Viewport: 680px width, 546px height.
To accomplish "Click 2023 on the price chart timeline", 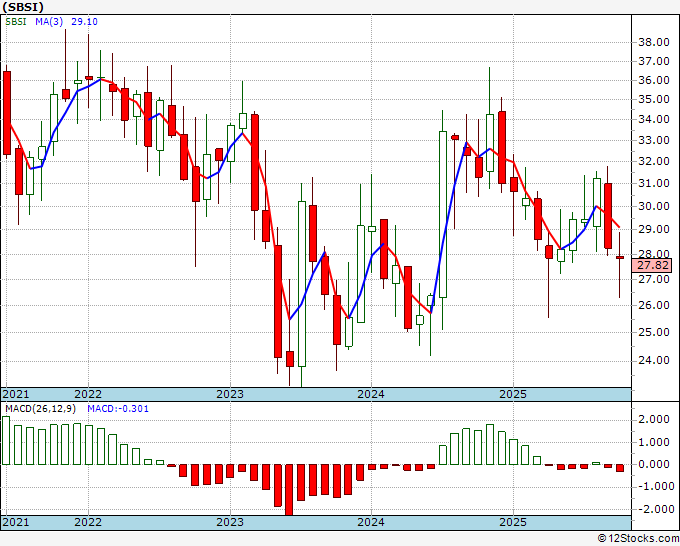I will [230, 394].
